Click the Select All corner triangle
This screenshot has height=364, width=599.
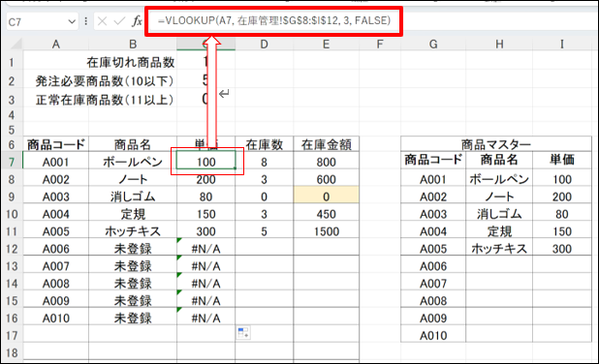coord(16,45)
